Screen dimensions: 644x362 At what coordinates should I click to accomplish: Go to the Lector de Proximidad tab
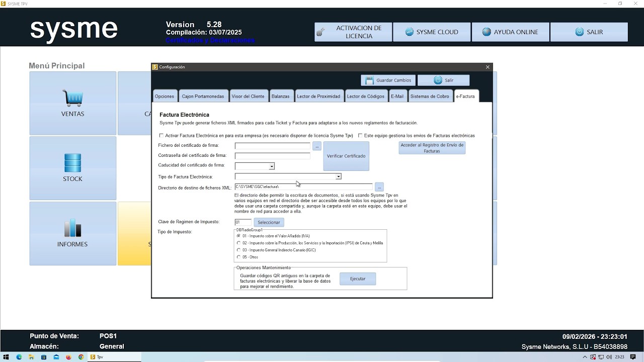click(318, 96)
